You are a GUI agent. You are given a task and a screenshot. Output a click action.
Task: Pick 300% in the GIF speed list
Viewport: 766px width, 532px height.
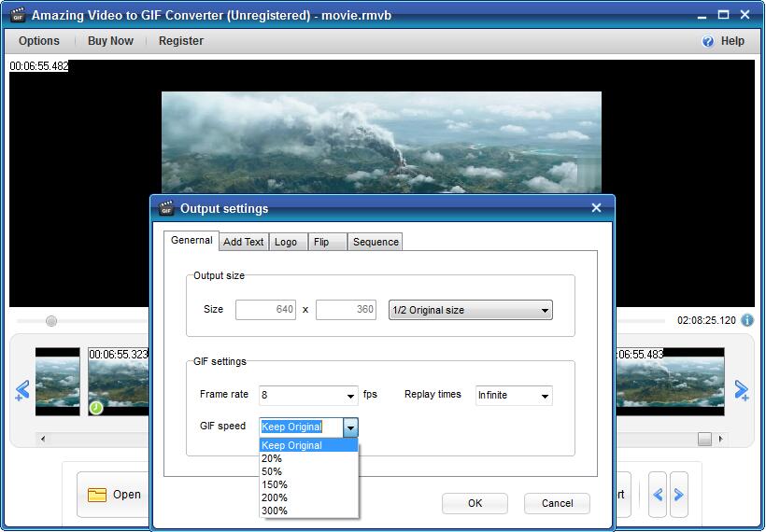point(275,511)
